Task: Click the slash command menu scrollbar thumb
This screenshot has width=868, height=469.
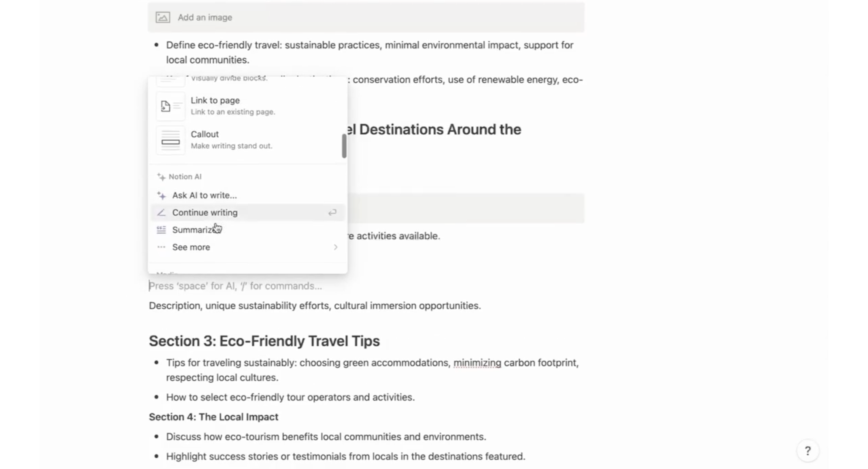Action: point(344,146)
